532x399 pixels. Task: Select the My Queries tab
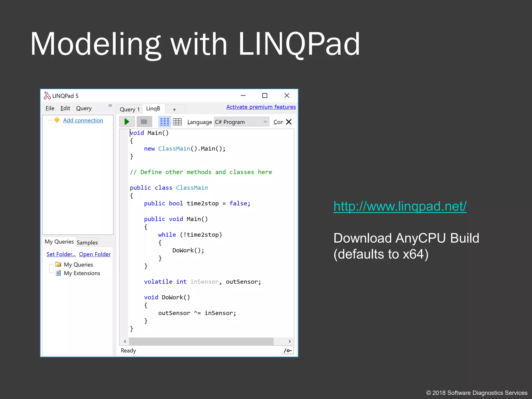[59, 242]
